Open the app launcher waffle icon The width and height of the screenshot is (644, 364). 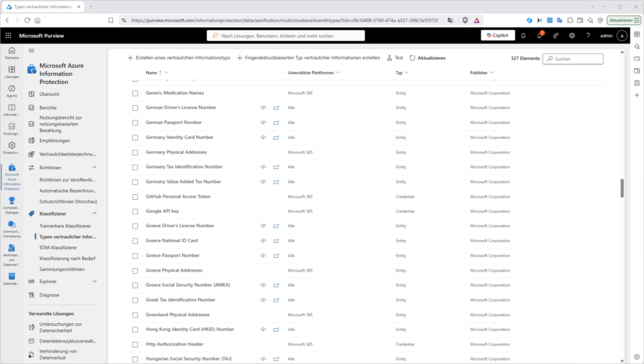8,36
